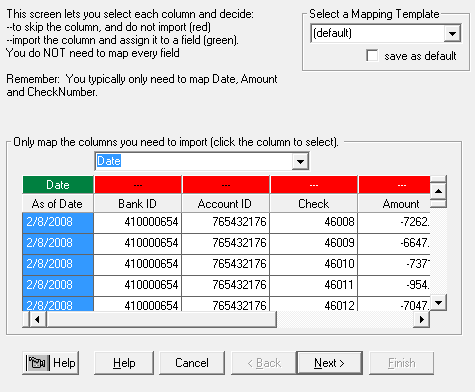Open the Mapping Template dropdown arrow
The width and height of the screenshot is (475, 392).
pyautogui.click(x=452, y=33)
